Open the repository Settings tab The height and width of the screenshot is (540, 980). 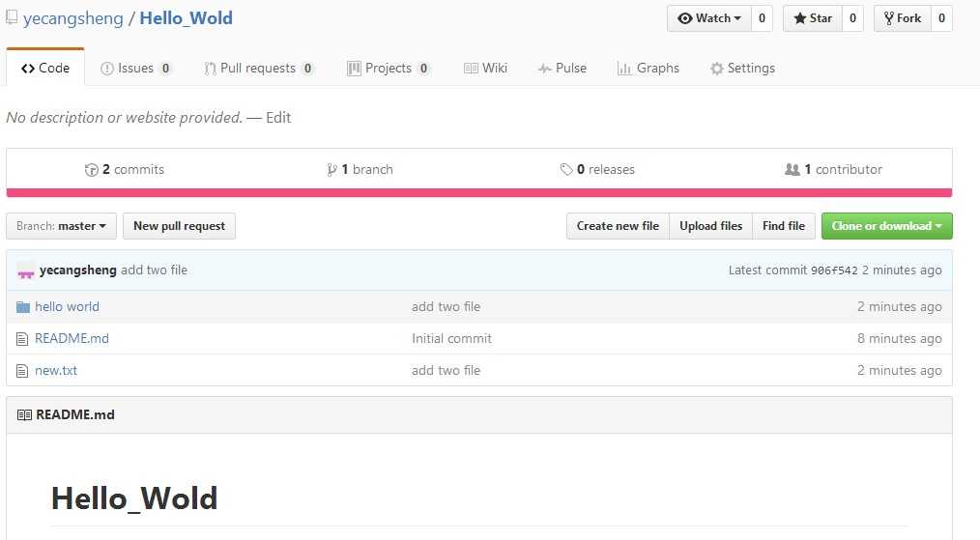click(x=742, y=69)
